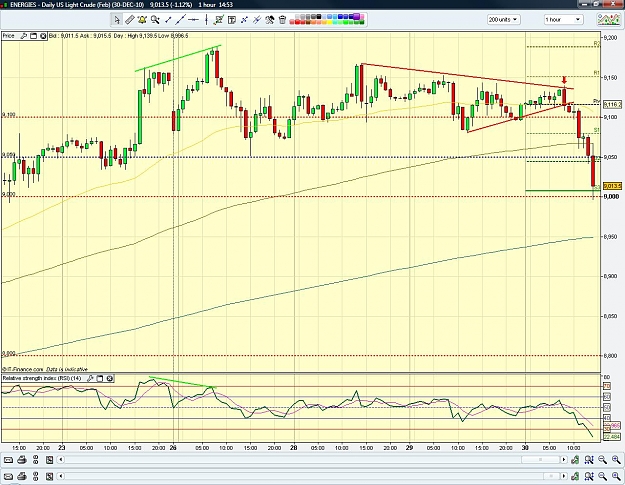This screenshot has width=625, height=485.
Task: Open the alarm bell alert tool
Action: click(142, 20)
